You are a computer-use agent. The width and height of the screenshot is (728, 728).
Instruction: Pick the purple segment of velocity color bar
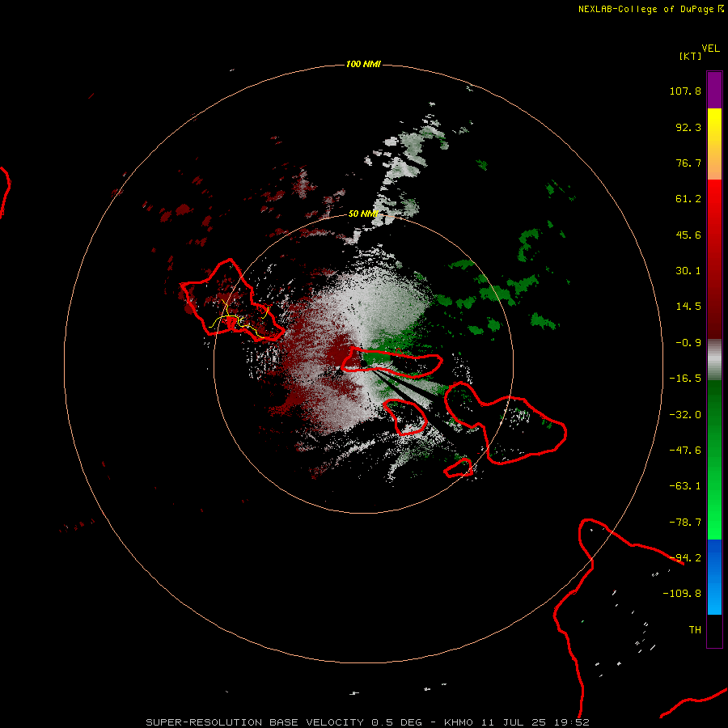pos(714,90)
